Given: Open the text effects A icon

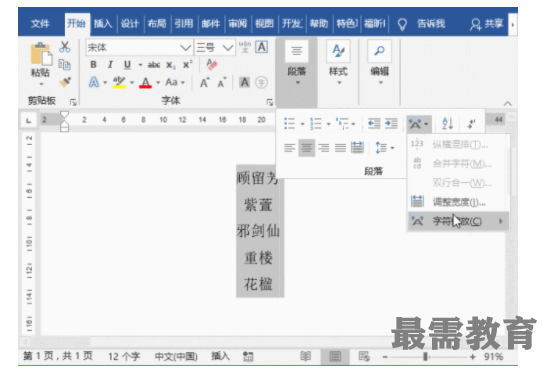Looking at the screenshot, I should 94,82.
